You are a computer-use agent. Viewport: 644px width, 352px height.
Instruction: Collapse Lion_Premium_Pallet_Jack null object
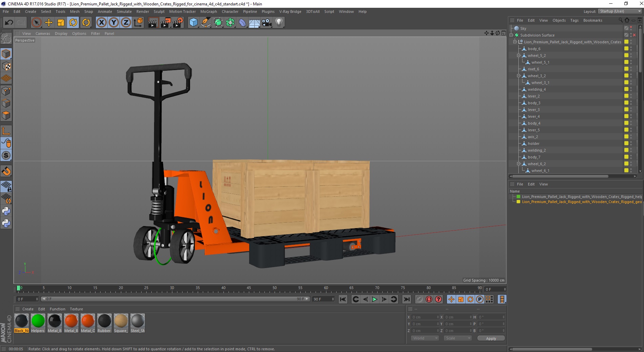coord(515,42)
